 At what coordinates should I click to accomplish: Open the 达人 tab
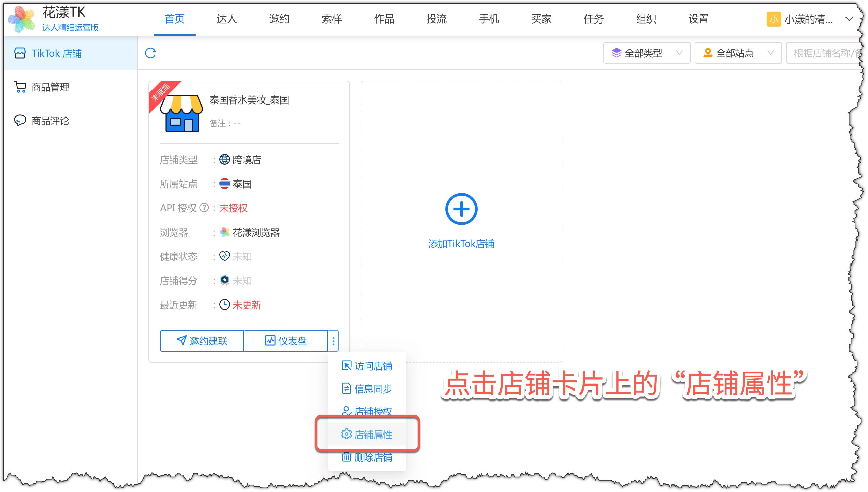(x=227, y=19)
